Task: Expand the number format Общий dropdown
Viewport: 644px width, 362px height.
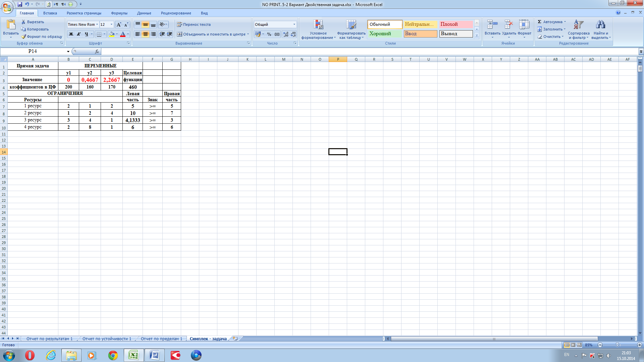Action: 294,24
